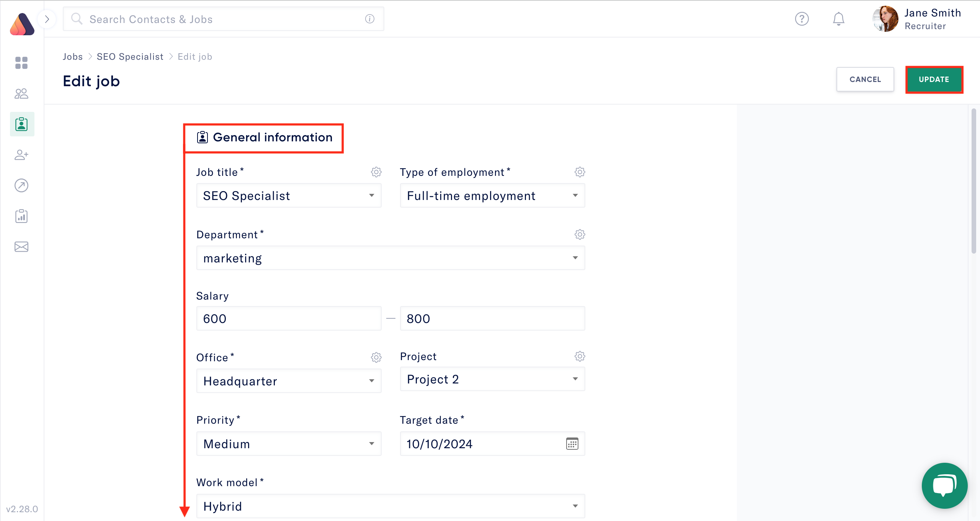Click the sourcing arrow icon in sidebar
980x521 pixels.
21,185
